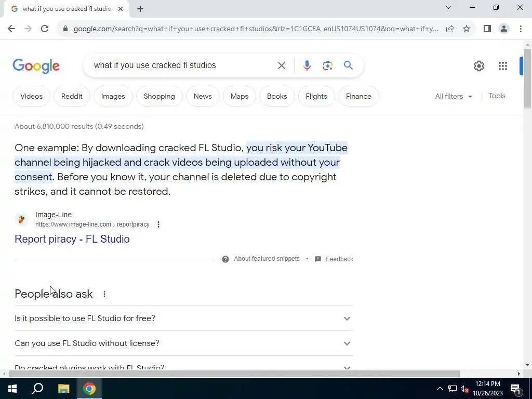Image resolution: width=532 pixels, height=399 pixels.
Task: Select the Shopping filter chip
Action: [159, 96]
